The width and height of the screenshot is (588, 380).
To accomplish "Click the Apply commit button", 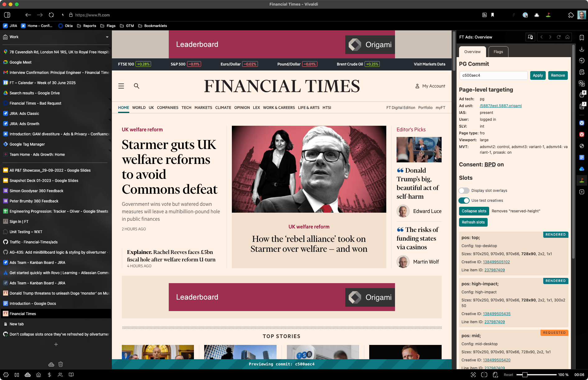I will [x=538, y=75].
